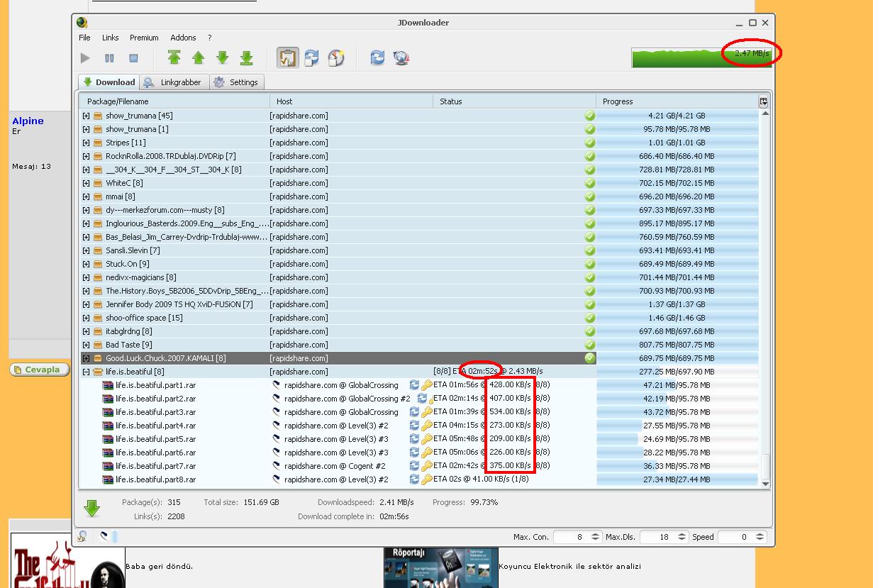
Task: Collapse the life.is.beatiful [8] package
Action: pos(87,372)
